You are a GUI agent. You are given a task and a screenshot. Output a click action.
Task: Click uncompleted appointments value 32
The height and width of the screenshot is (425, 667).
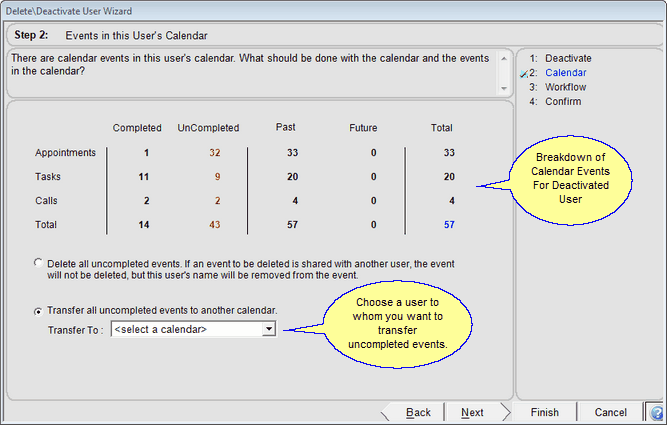tap(214, 153)
